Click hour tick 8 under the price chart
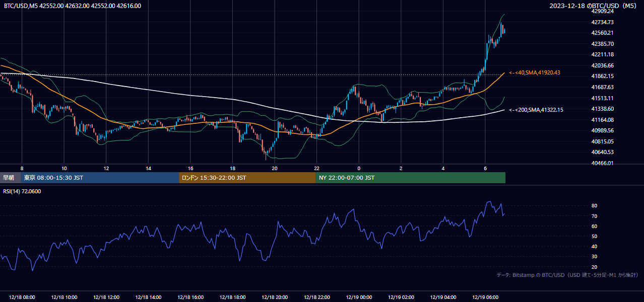 click(x=22, y=168)
